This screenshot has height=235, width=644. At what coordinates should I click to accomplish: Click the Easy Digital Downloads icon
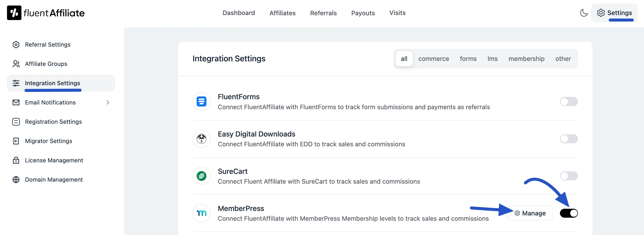201,139
